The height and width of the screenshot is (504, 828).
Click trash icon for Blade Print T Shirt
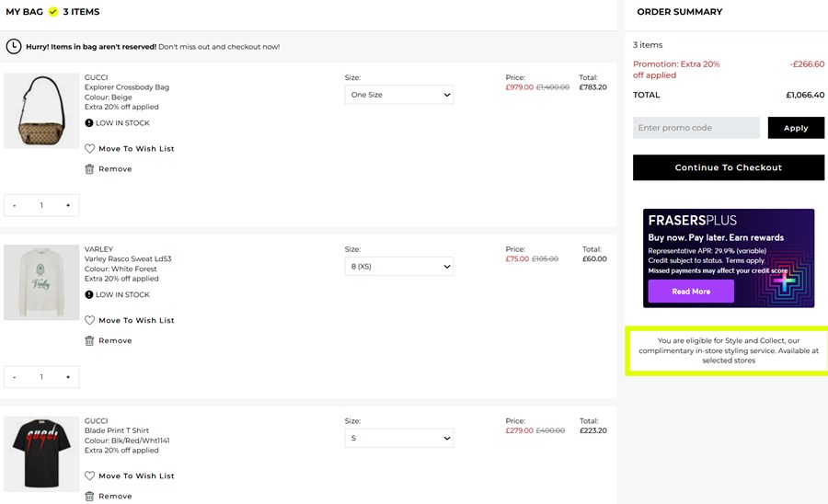89,496
